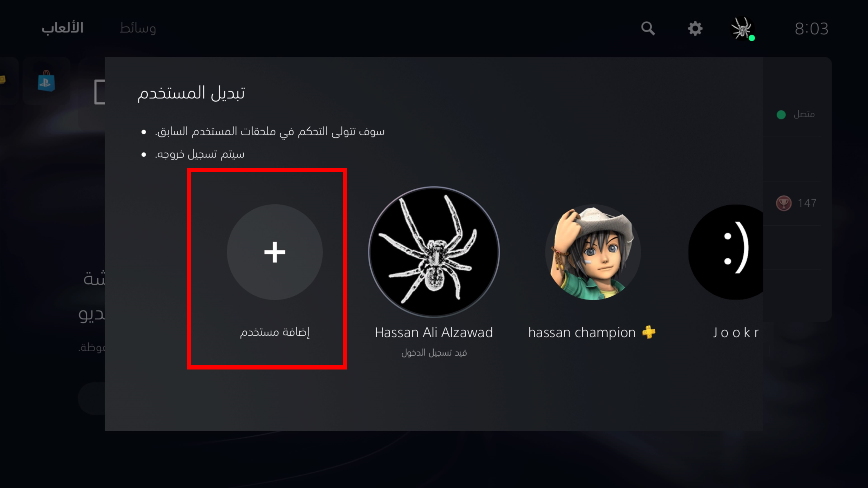Select the Hassan Ali Alzawad user name
868x488 pixels.
click(x=434, y=332)
